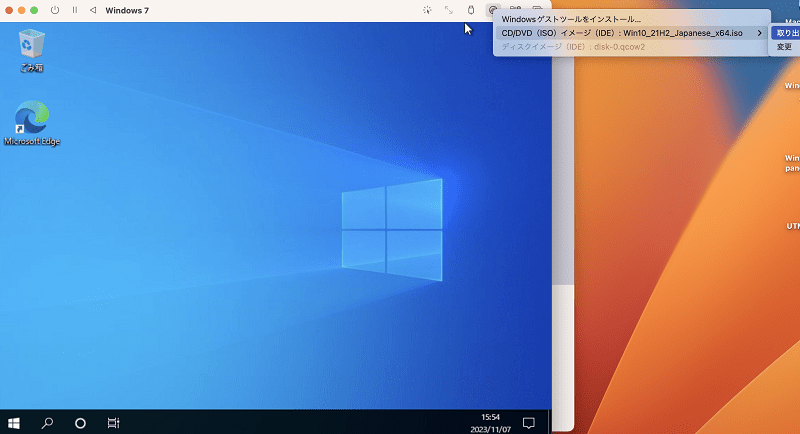Open the Recycle Bin desktop icon
This screenshot has width=800, height=434.
point(32,50)
